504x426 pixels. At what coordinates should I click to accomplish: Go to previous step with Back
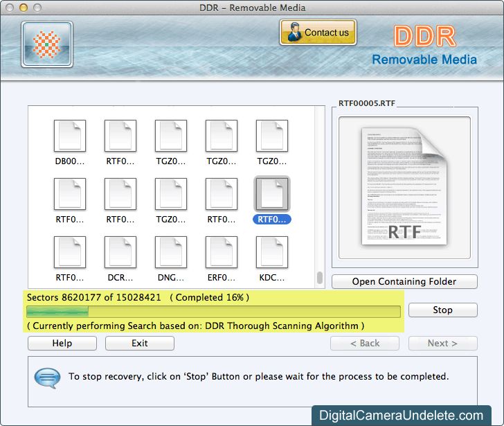click(x=365, y=343)
